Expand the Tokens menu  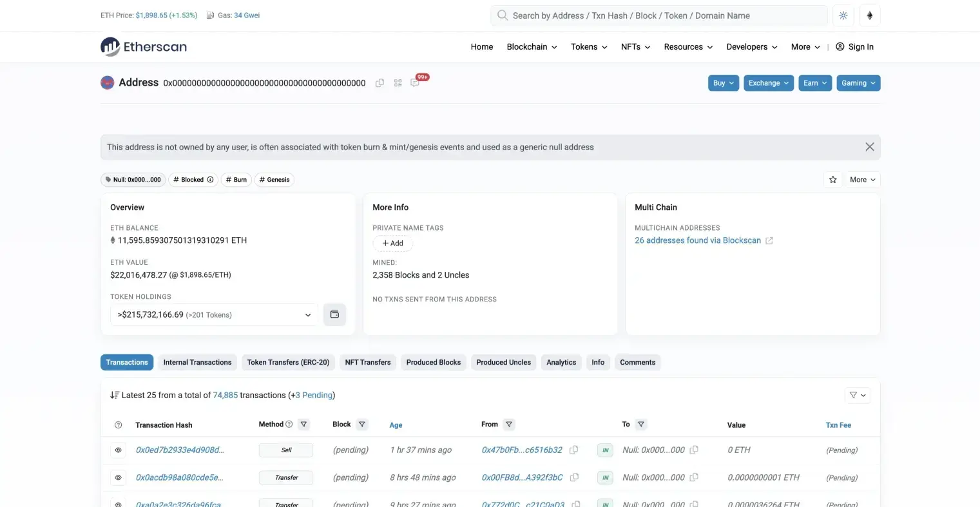[x=589, y=47]
